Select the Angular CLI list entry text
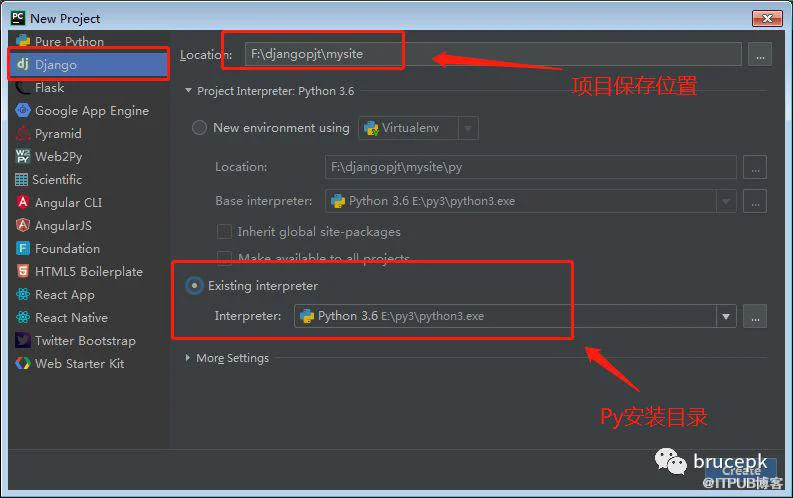 pos(68,203)
